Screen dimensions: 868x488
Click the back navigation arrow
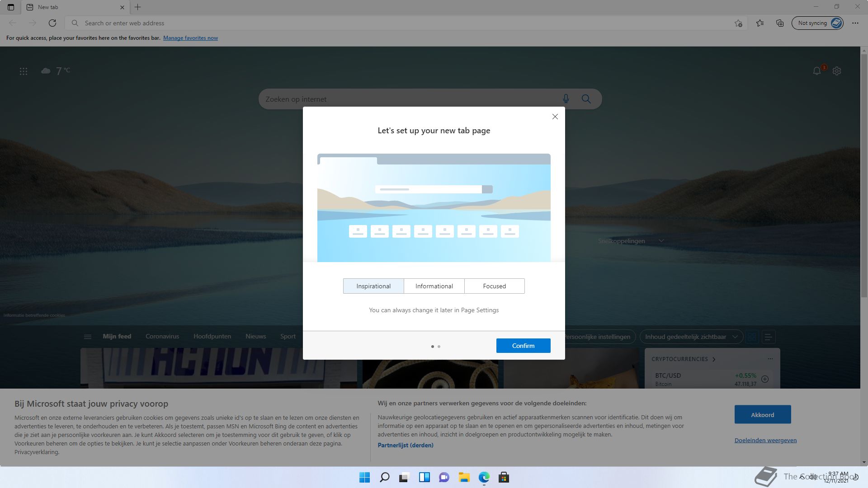point(13,23)
